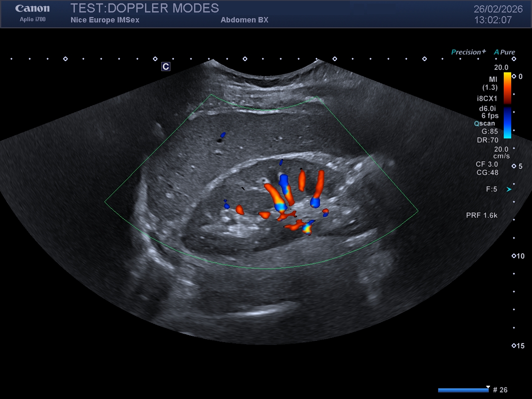Image resolution: width=532 pixels, height=399 pixels.
Task: Open the Abdomen BX preset label
Action: coord(244,20)
